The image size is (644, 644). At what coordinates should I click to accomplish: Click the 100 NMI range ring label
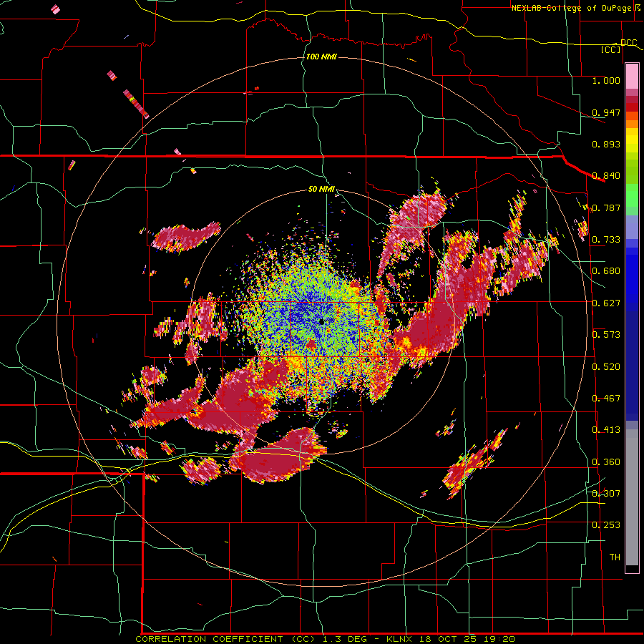pos(321,57)
